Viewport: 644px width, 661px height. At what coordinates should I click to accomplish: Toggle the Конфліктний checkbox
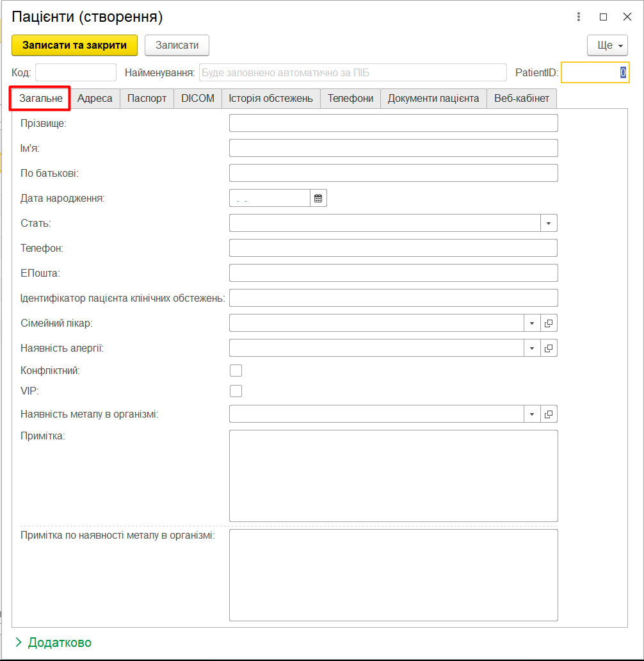coord(236,370)
